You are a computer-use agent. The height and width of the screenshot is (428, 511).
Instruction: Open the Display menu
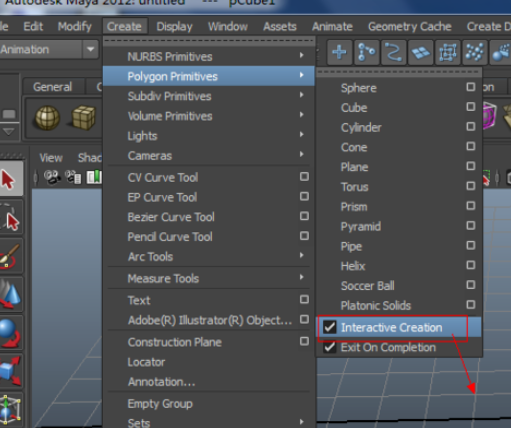174,26
